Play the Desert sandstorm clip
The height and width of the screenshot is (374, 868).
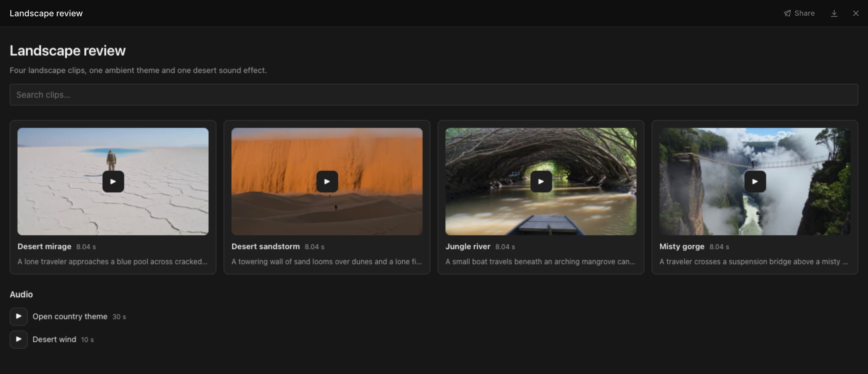(x=327, y=182)
